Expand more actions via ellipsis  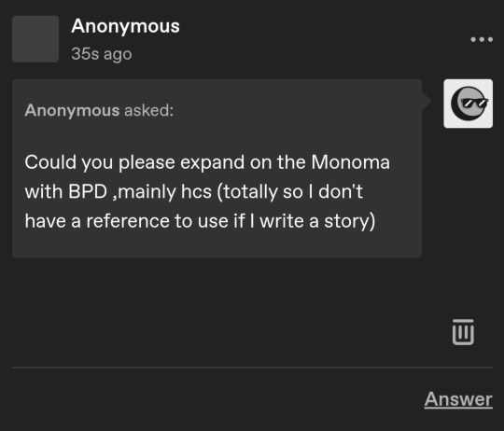click(x=482, y=39)
